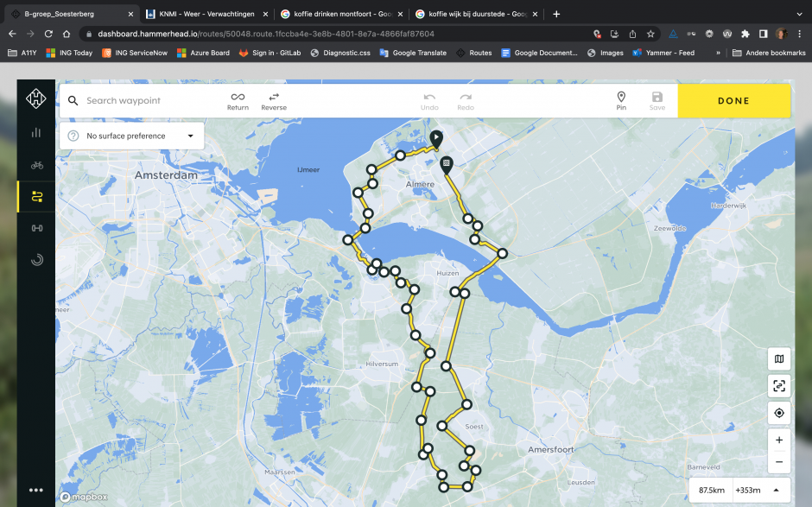Expand the elevation profile arrow
The image size is (812, 507).
(x=776, y=490)
